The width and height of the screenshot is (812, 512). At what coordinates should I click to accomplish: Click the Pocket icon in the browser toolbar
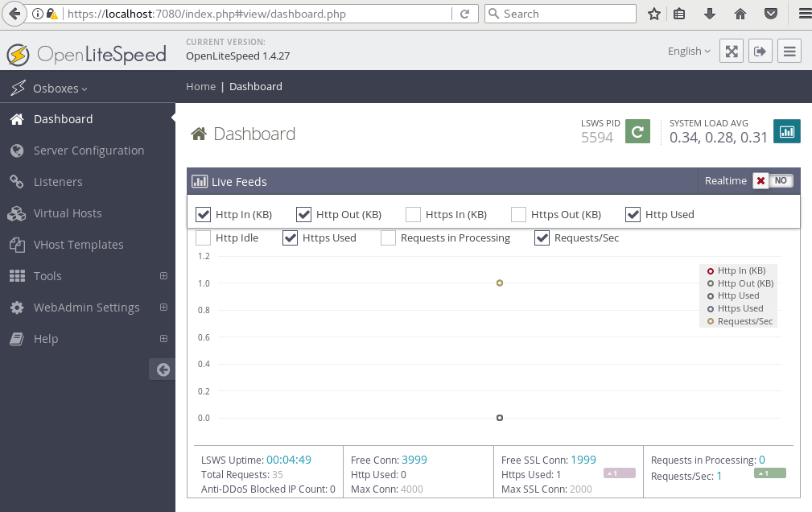tap(771, 14)
